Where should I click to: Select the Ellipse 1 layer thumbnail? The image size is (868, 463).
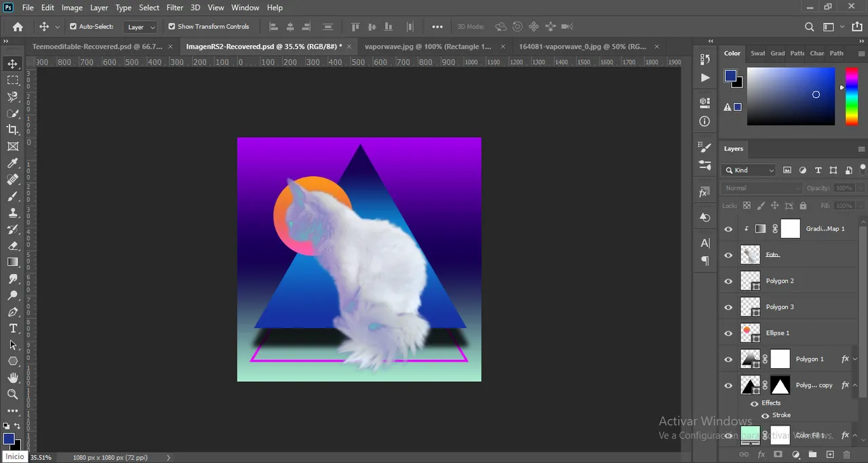pyautogui.click(x=750, y=334)
